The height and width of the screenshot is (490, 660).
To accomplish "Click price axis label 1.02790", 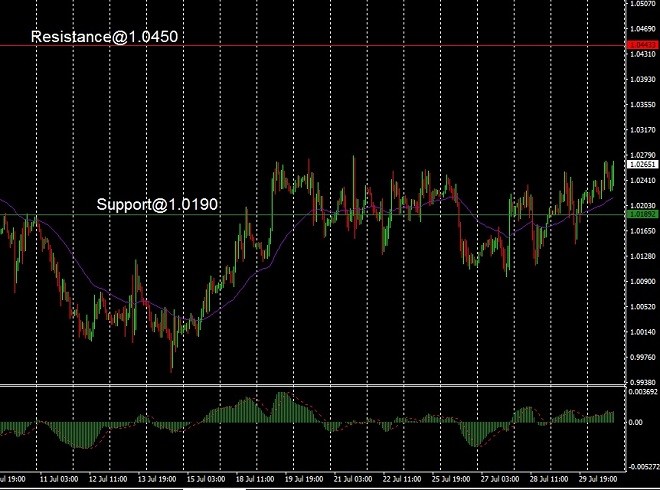I will (643, 155).
